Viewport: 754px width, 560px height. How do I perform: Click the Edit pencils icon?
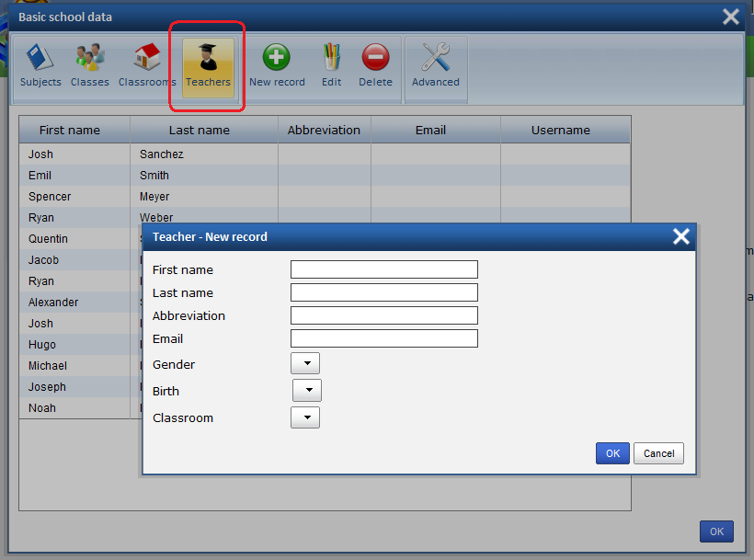tap(331, 59)
